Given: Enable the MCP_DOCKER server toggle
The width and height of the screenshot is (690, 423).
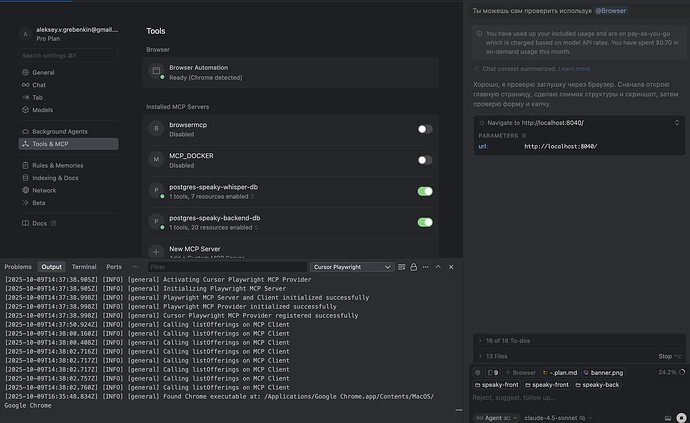Looking at the screenshot, I should click(x=425, y=160).
